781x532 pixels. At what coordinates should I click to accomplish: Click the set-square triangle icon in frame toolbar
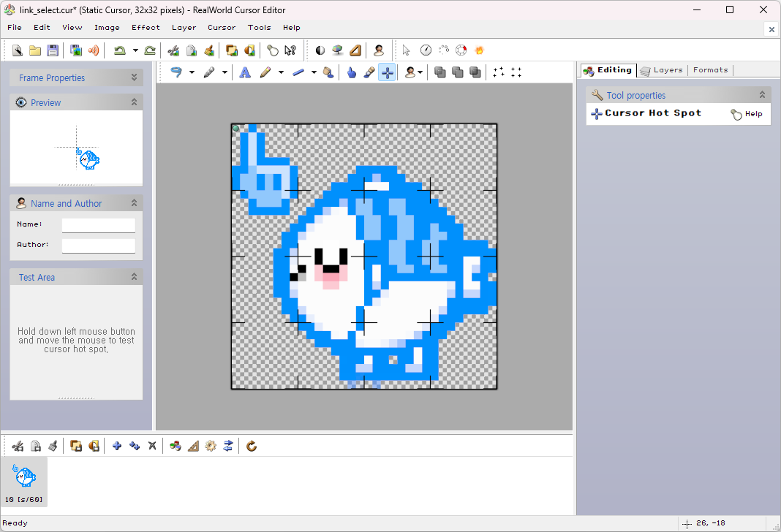(x=193, y=446)
